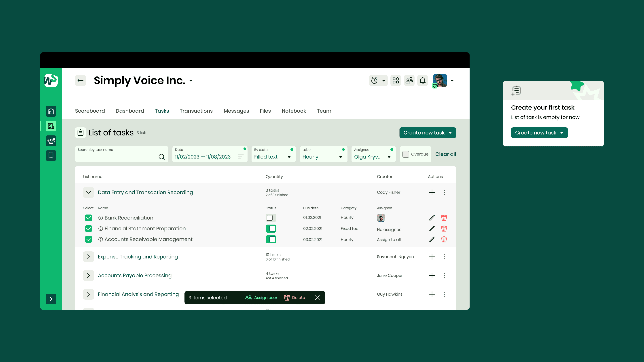
Task: Open the By status filter dropdown
Action: point(273,154)
